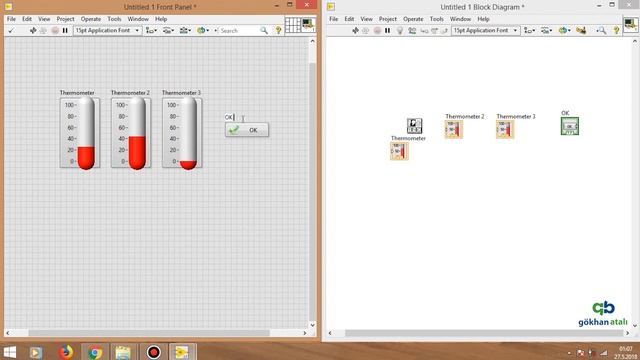Open the File menu in the Front Panel

tap(11, 19)
